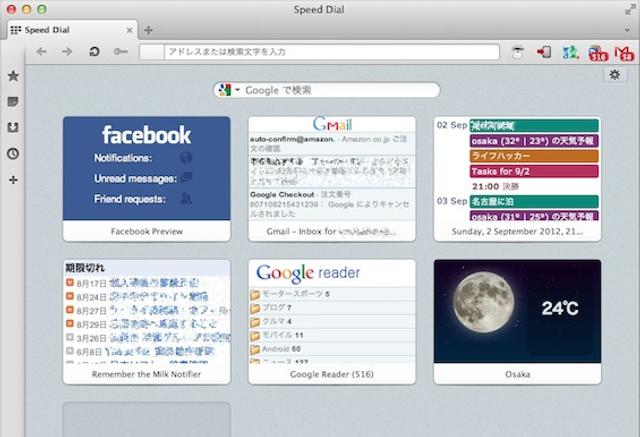Click the 'Google Checkout' email row
The width and height of the screenshot is (640, 437).
click(x=332, y=204)
